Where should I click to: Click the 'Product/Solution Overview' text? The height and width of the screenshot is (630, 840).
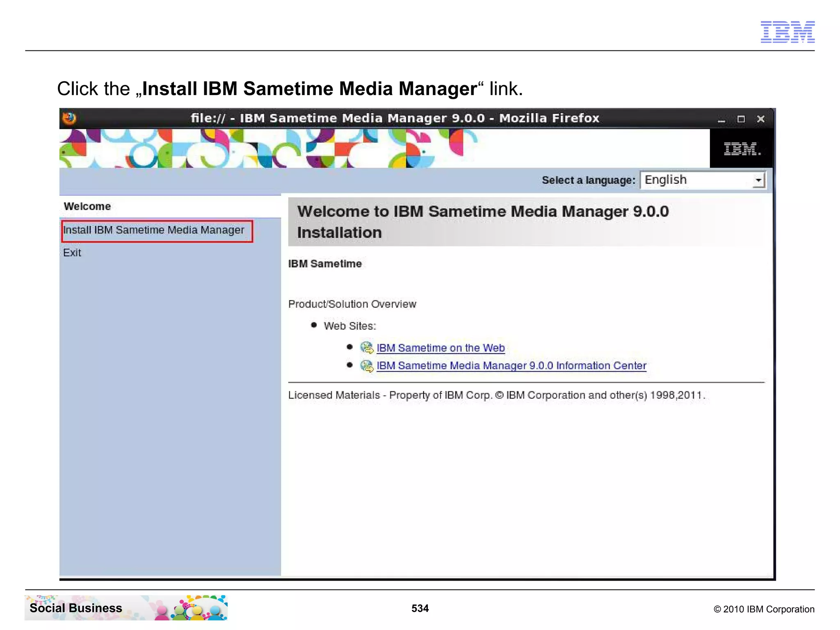tap(352, 304)
